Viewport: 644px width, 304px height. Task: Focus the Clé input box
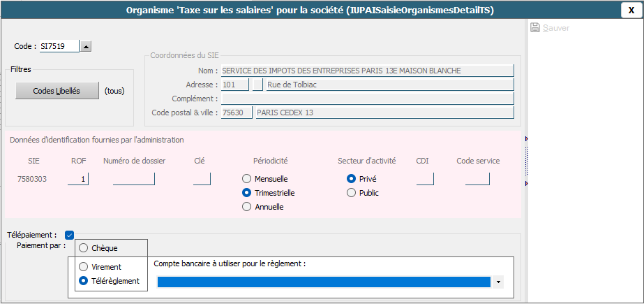tap(201, 179)
